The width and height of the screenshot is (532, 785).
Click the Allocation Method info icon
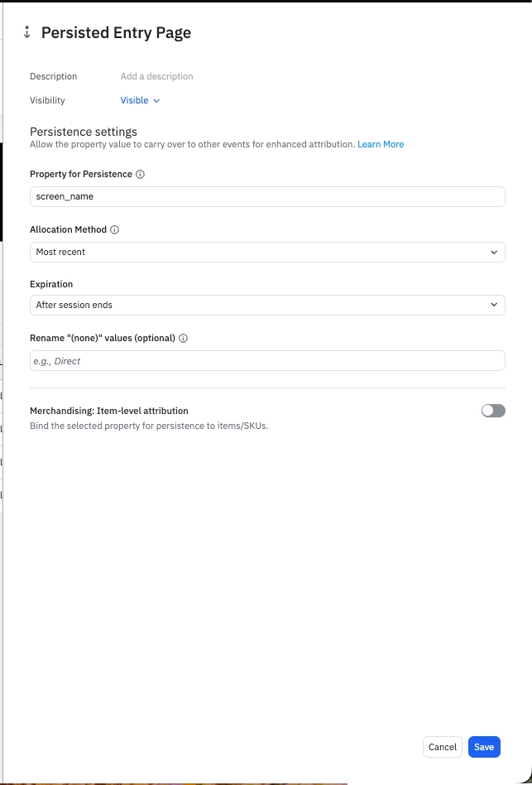point(115,229)
